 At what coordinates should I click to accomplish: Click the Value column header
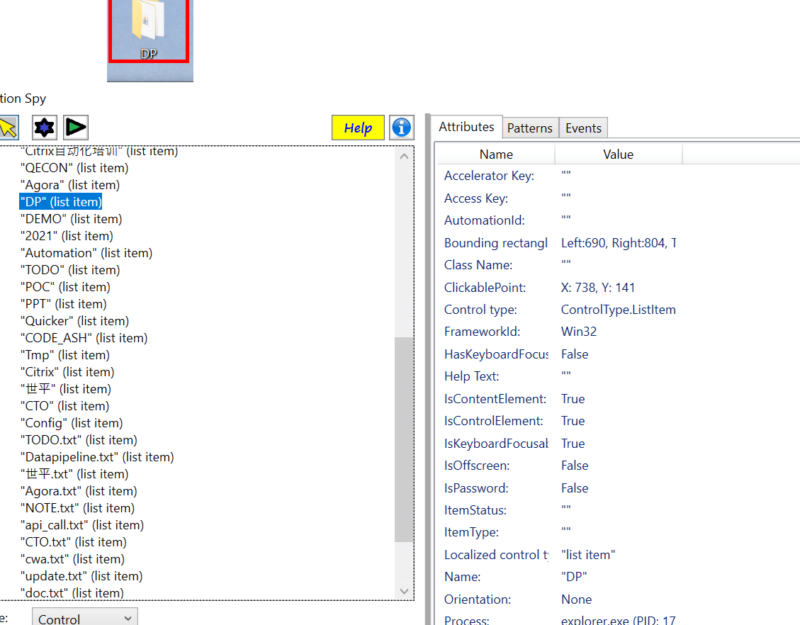pyautogui.click(x=618, y=154)
